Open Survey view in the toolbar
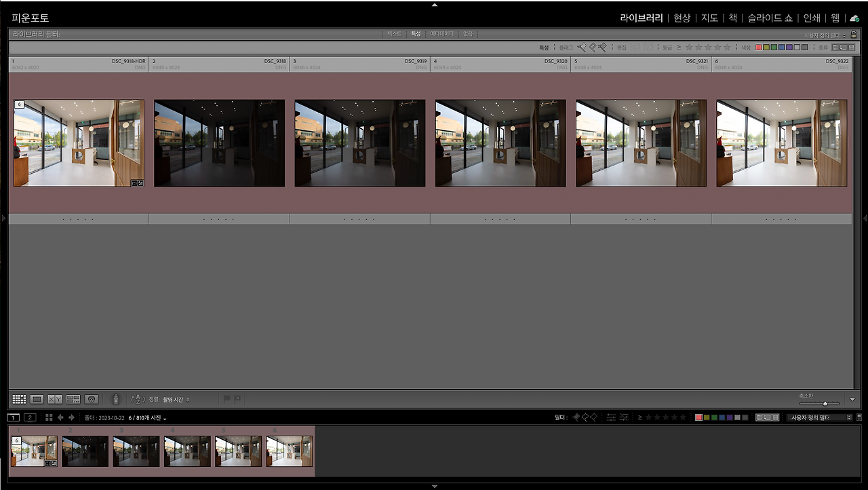This screenshot has height=490, width=868. click(73, 400)
